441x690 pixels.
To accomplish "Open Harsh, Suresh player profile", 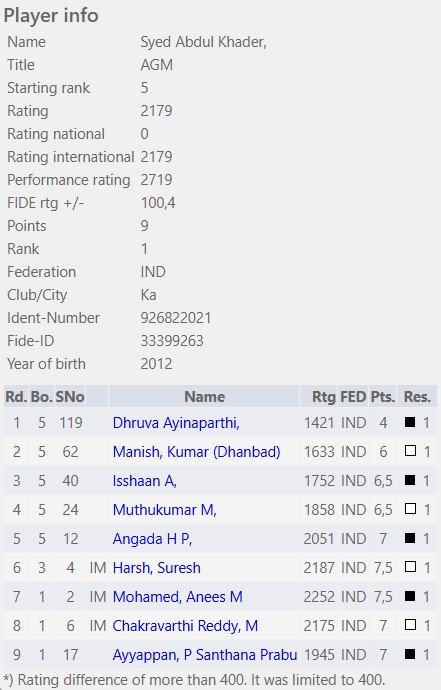I will tap(156, 568).
